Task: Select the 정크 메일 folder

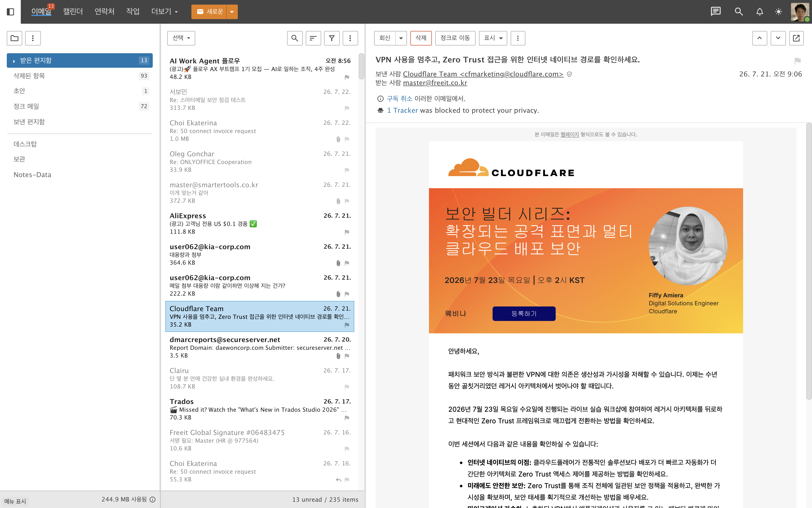Action: [80, 106]
